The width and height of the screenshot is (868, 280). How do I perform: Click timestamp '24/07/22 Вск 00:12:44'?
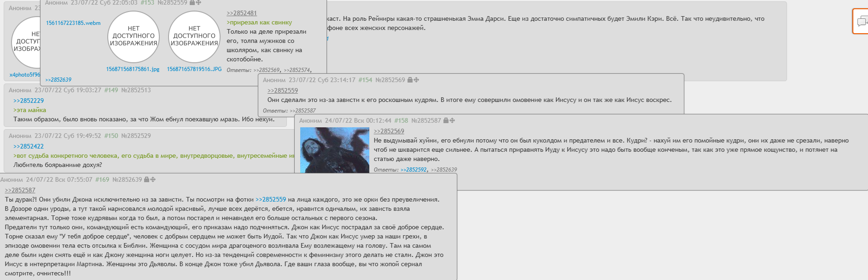358,120
